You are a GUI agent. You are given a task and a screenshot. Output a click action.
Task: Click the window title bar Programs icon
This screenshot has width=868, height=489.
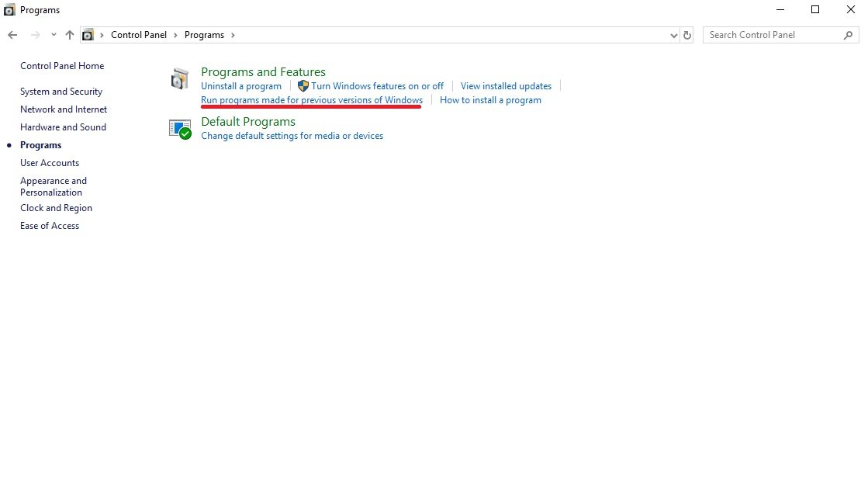(x=9, y=10)
